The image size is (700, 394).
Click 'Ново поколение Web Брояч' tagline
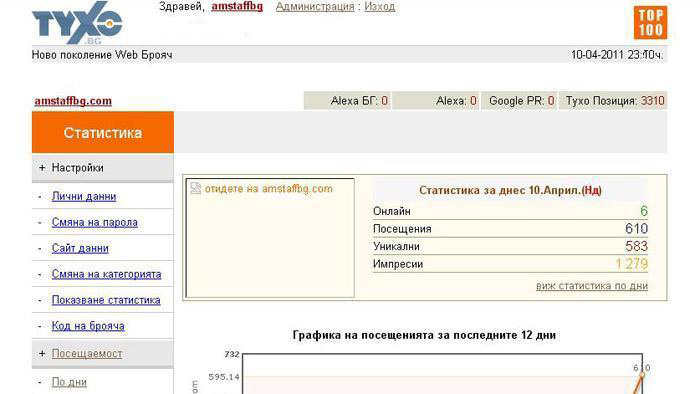(x=102, y=55)
